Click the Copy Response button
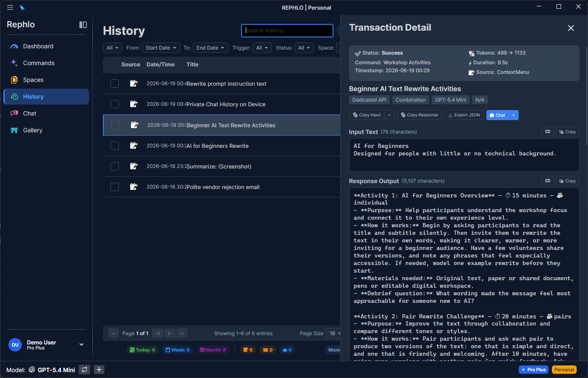 point(419,115)
